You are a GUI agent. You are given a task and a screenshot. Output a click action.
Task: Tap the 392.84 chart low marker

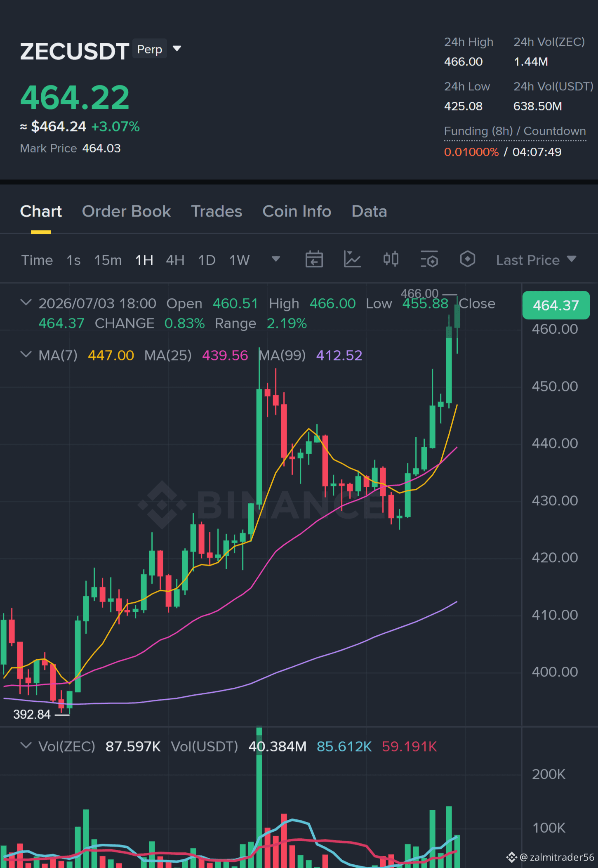(x=32, y=714)
